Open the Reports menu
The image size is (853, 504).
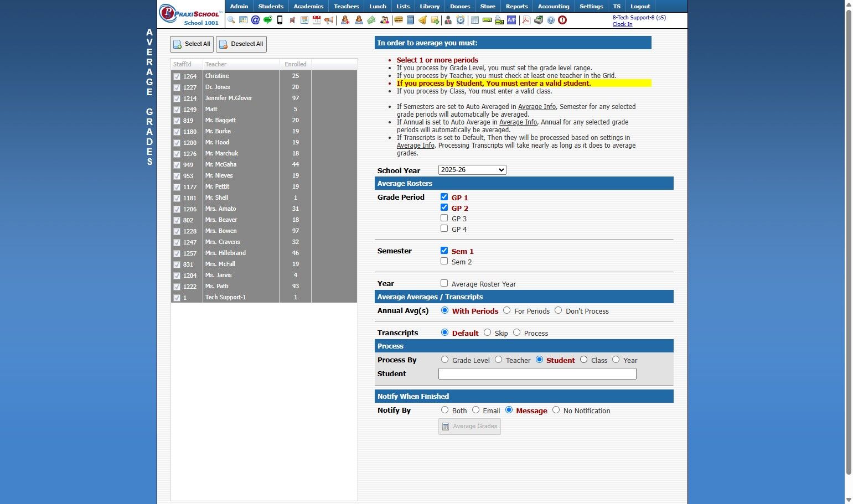click(x=516, y=6)
